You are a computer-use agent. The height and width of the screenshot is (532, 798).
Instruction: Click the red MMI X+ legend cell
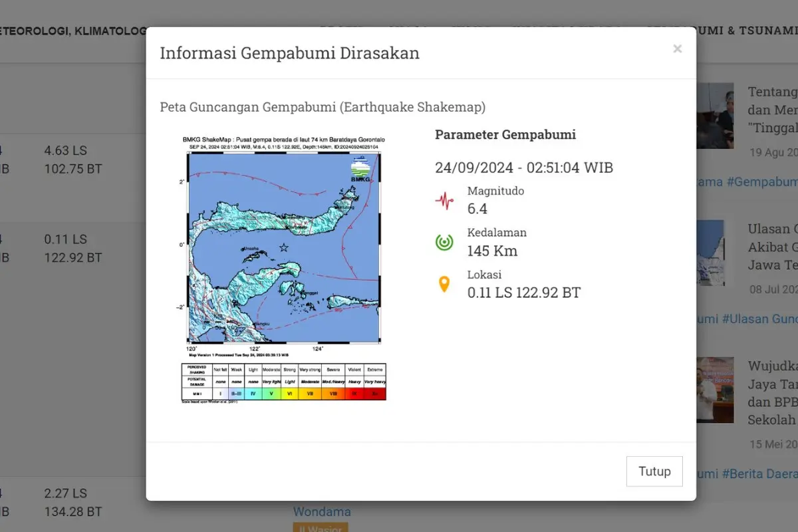click(x=374, y=394)
